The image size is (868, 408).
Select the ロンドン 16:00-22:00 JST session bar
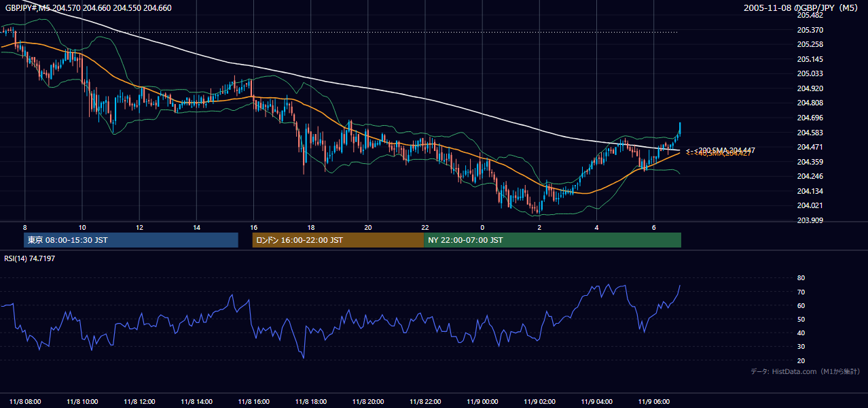tap(338, 240)
